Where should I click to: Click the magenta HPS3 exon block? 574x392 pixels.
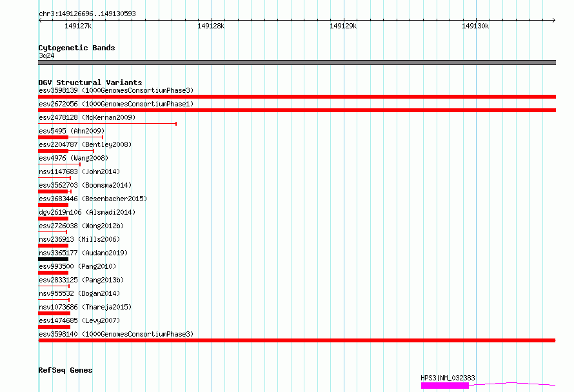(x=445, y=386)
